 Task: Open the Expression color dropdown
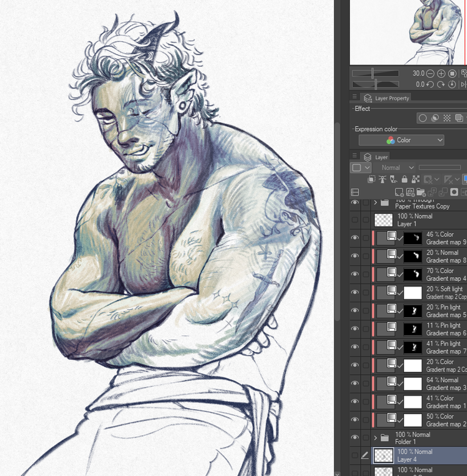pos(401,140)
